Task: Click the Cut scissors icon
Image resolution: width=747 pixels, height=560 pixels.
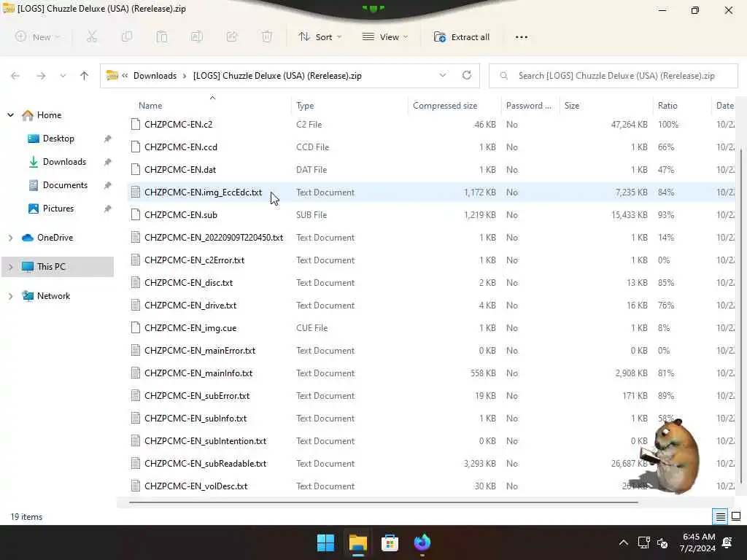Action: (92, 36)
